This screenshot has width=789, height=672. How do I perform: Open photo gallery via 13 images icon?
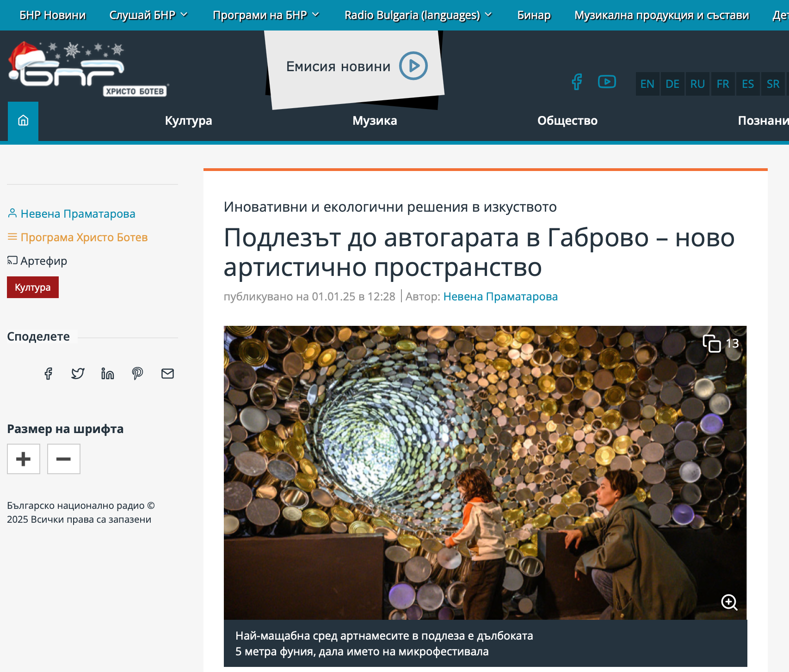point(721,343)
